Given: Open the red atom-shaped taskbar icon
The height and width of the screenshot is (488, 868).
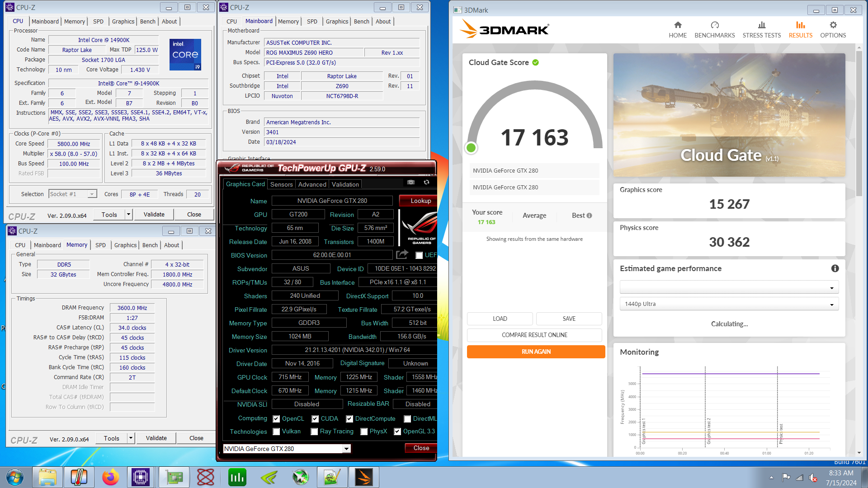Looking at the screenshot, I should (205, 477).
